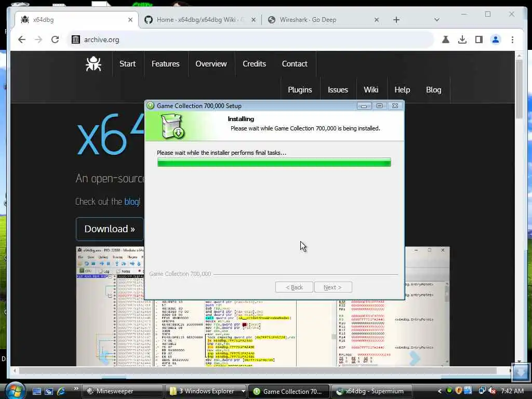Click the 7:42 AM clock
Viewport: 532px width, 399px height.
tap(512, 391)
